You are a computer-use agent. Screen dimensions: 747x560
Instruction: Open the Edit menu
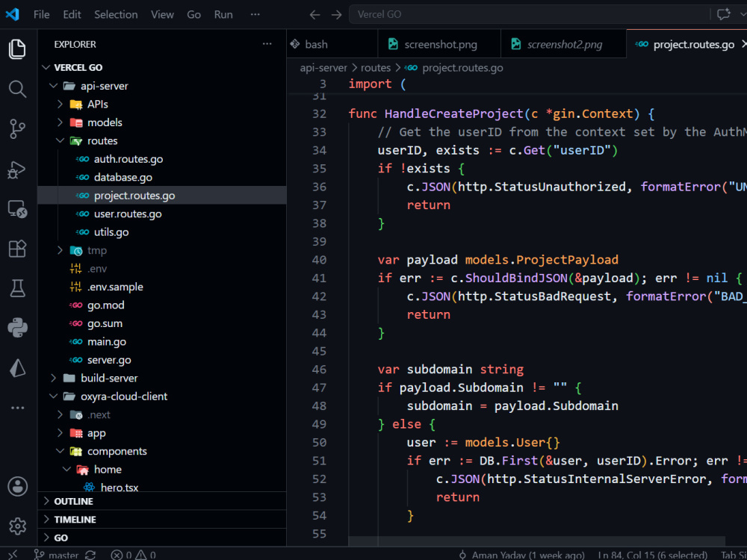(72, 15)
